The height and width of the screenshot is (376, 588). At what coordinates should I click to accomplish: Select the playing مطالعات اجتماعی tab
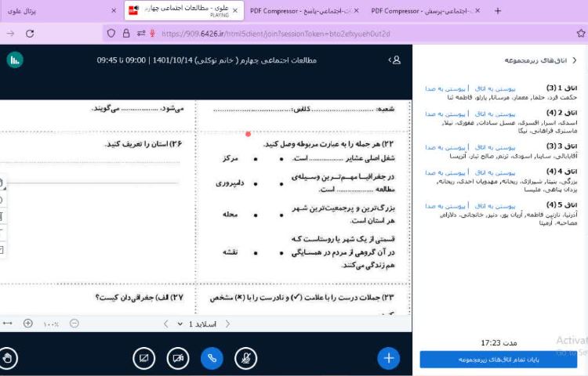[183, 10]
